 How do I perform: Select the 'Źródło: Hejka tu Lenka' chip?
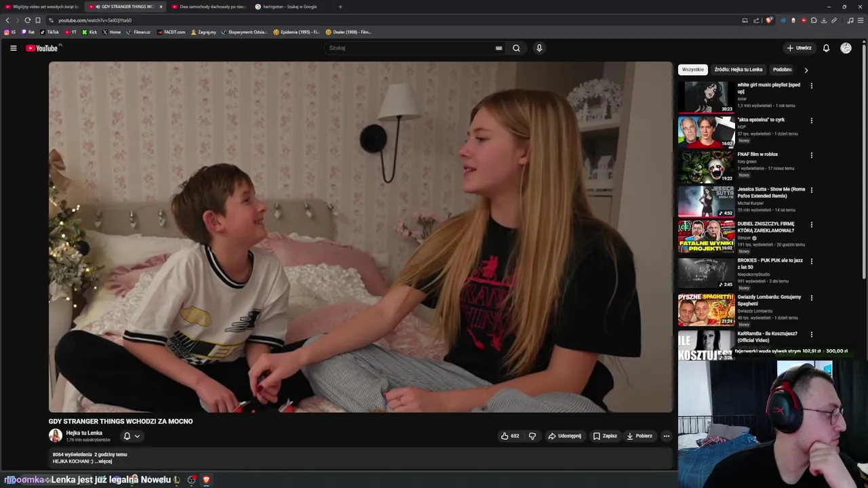click(x=738, y=69)
